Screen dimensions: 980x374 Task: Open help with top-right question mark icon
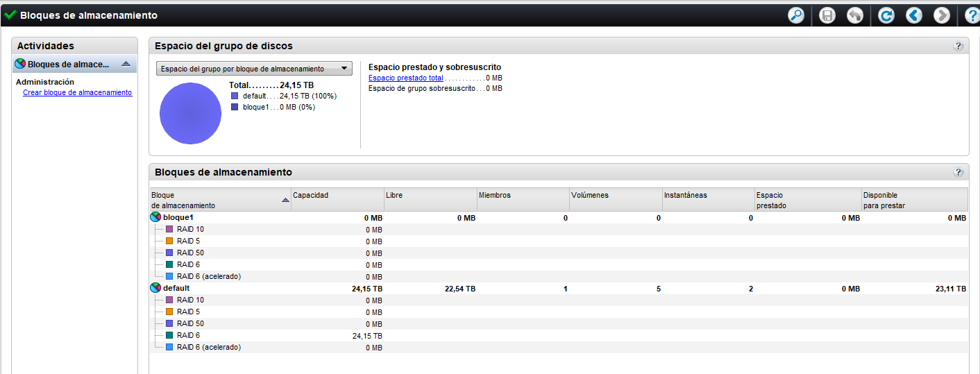[x=972, y=15]
